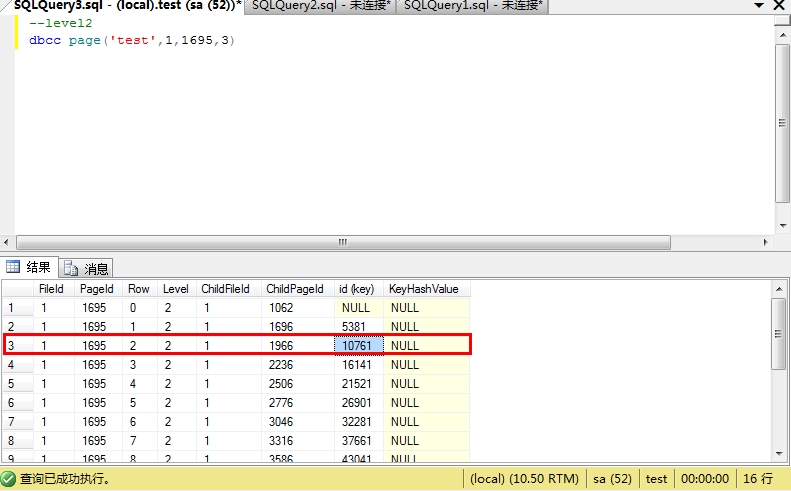Image resolution: width=791 pixels, height=491 pixels.
Task: Click the 'test' string literal in the query
Action: pyautogui.click(x=133, y=40)
